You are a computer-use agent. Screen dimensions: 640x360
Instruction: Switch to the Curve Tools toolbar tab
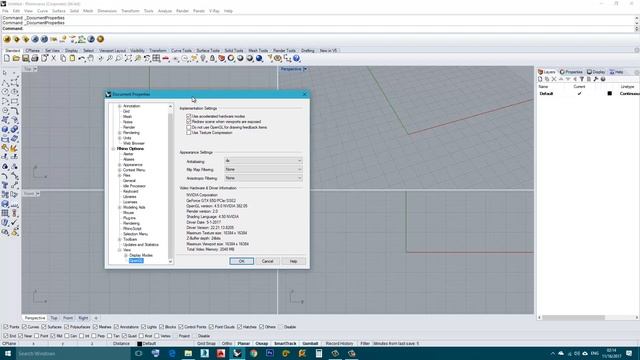181,51
